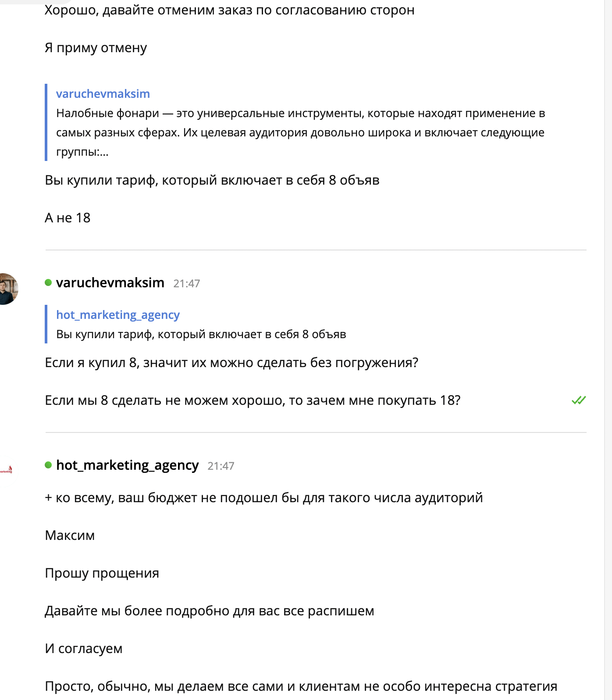Screen dimensions: 612x700
Task: Click the single-word message 'Максим'
Action: [x=70, y=535]
